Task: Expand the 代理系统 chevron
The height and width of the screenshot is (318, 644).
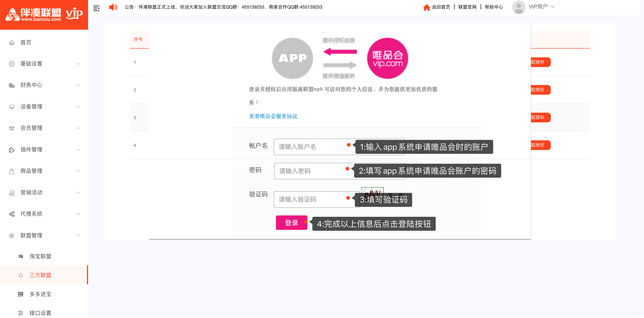Action: tap(78, 214)
